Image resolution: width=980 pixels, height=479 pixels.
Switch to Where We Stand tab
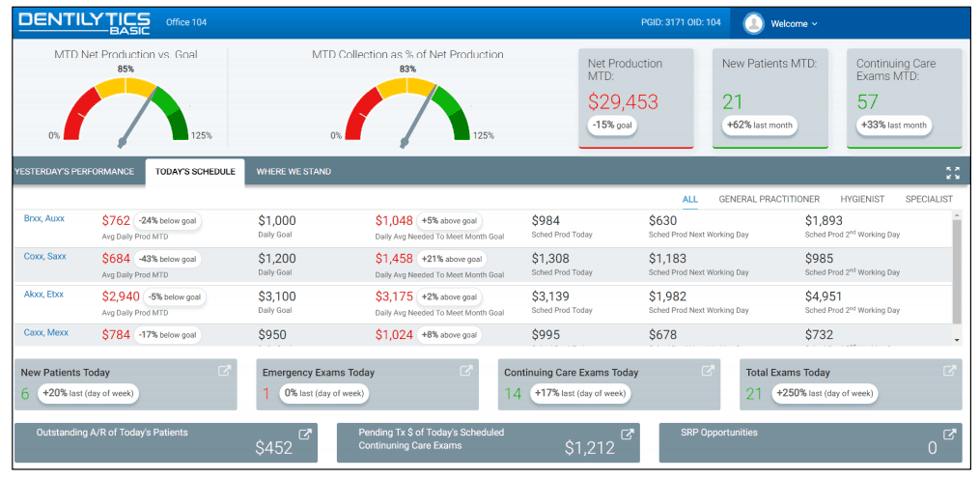click(x=294, y=172)
